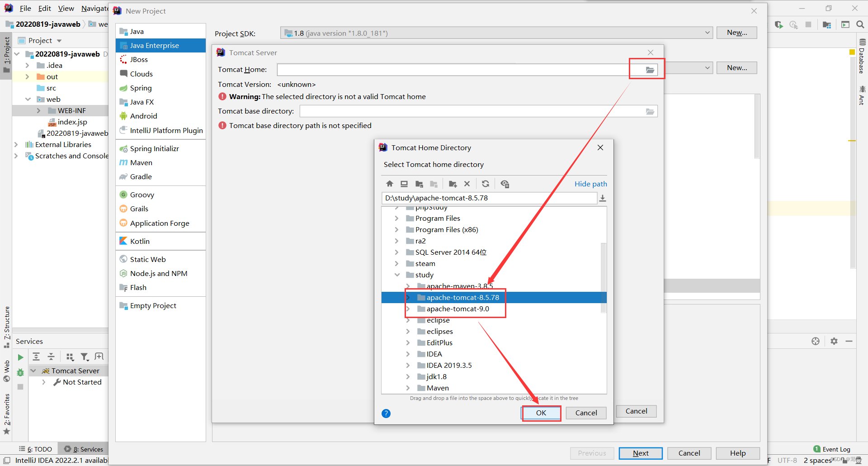
Task: Click the directory path input field
Action: (x=489, y=198)
